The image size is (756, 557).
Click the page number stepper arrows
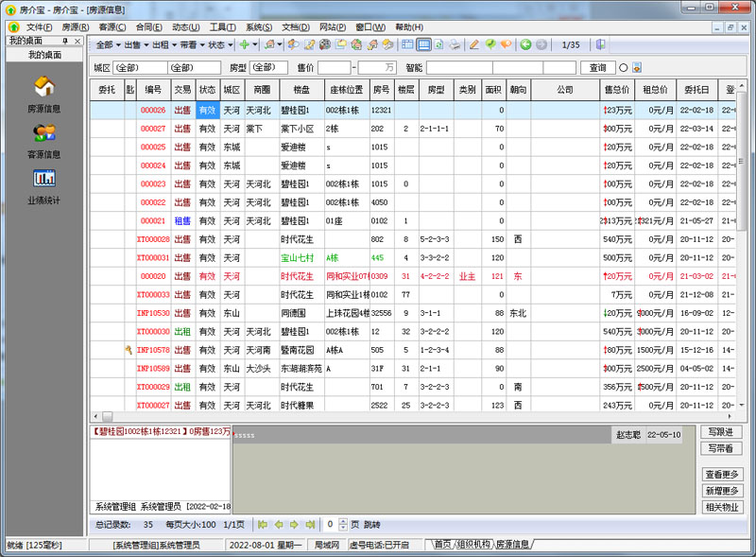[x=343, y=524]
